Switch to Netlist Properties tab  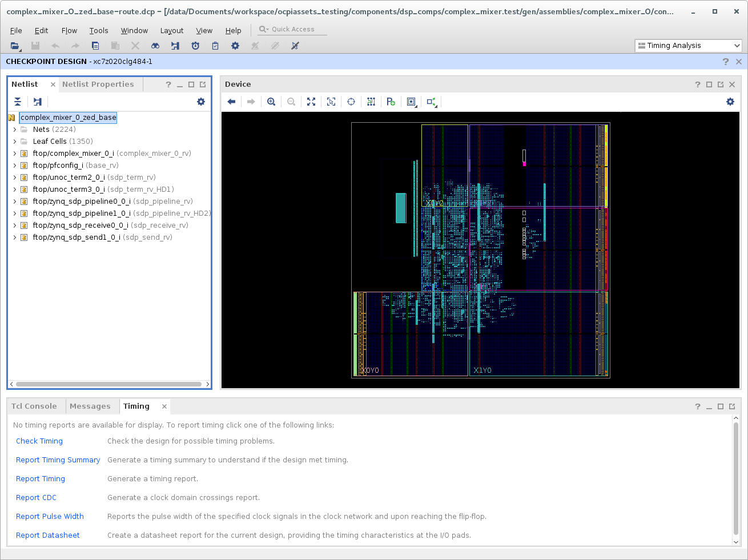(98, 84)
